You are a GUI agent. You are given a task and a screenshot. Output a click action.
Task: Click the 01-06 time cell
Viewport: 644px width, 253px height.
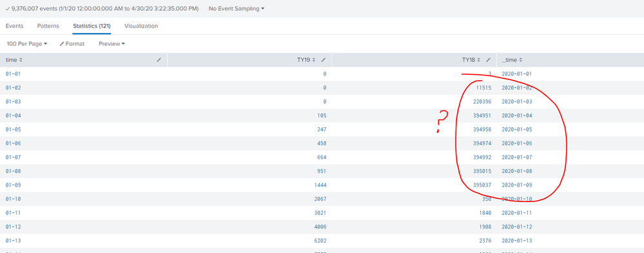pos(13,143)
